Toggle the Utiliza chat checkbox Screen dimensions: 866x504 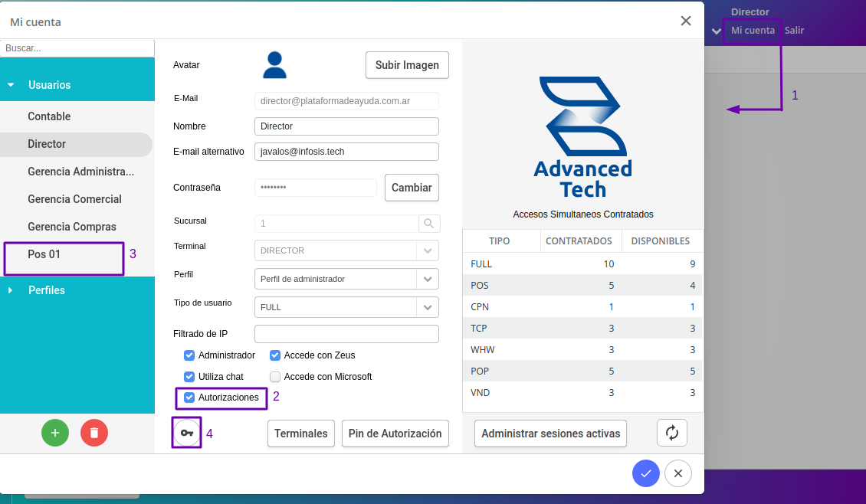click(x=189, y=377)
